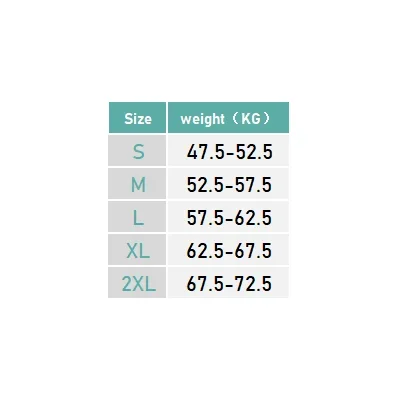
Task: Click the word Size in header
Action: pos(138,119)
